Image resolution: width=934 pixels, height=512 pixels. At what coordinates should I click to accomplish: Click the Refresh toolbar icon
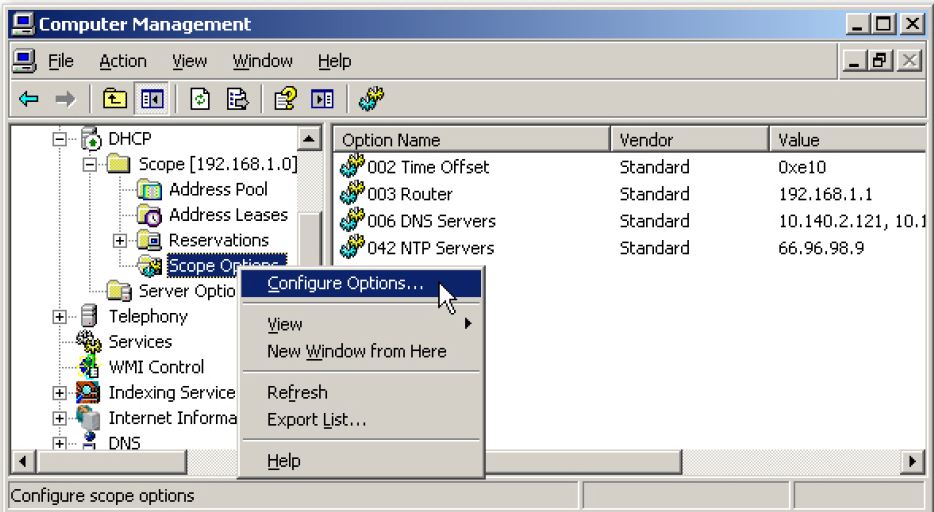[199, 98]
